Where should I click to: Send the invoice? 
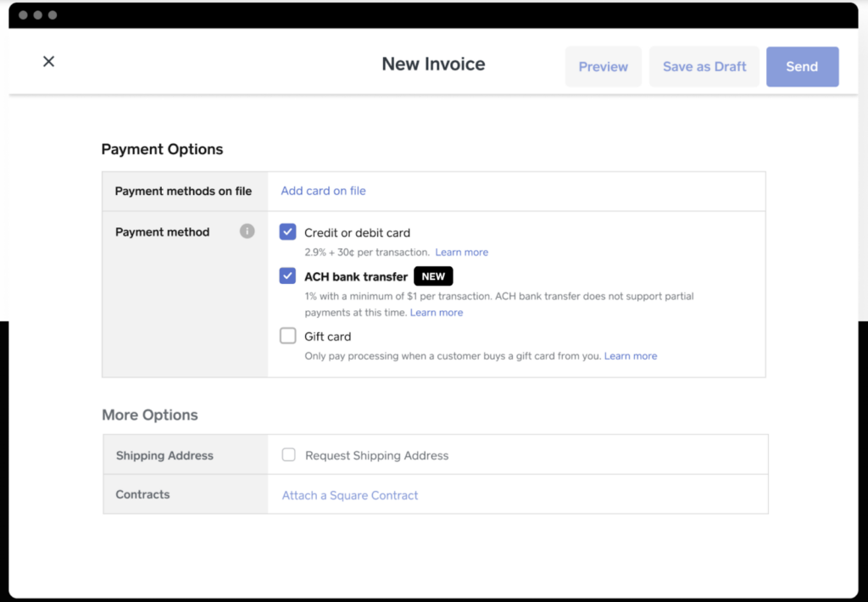pyautogui.click(x=802, y=67)
